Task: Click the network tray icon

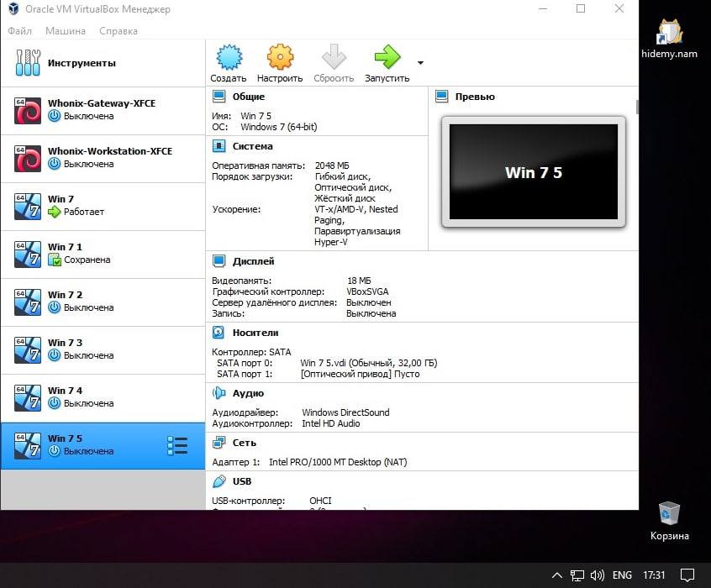Action: (x=577, y=575)
